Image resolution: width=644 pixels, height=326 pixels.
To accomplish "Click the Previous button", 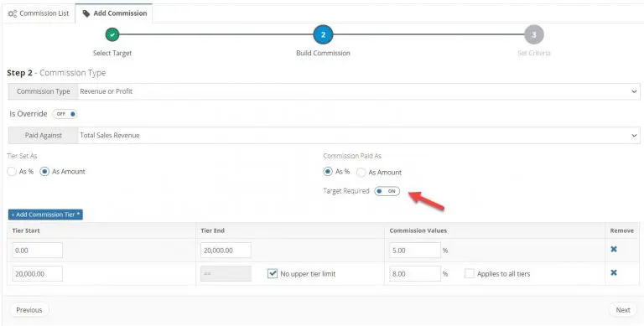I will [x=29, y=310].
